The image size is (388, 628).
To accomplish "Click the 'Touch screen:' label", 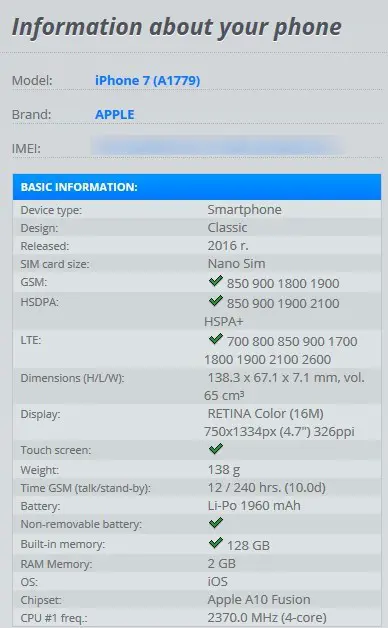I will pos(56,450).
